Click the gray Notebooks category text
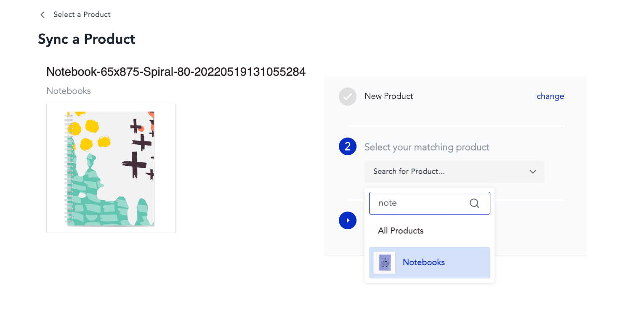This screenshot has height=318, width=644. click(69, 91)
